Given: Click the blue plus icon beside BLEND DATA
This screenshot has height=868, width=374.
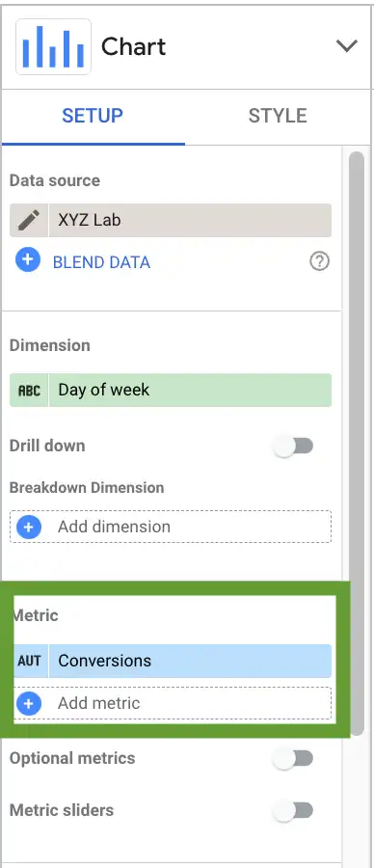Looking at the screenshot, I should [x=28, y=259].
